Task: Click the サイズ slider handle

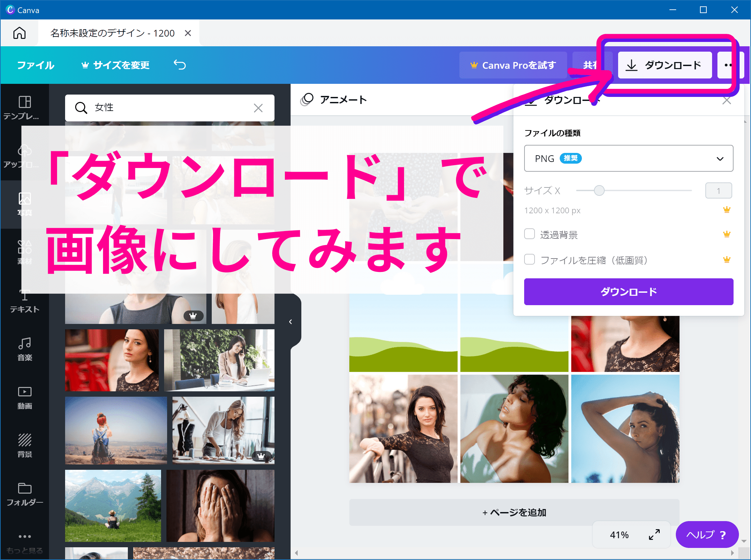Action: [599, 190]
